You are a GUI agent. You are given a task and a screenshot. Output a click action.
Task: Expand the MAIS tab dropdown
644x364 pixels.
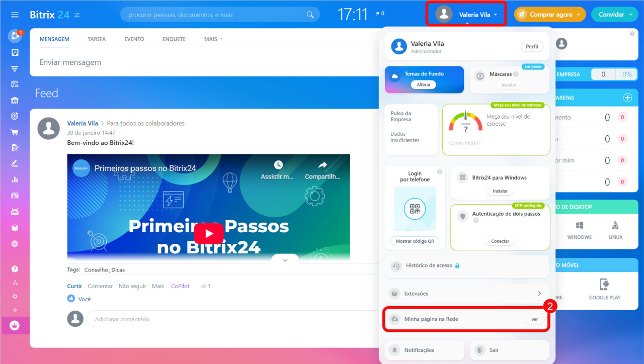213,39
